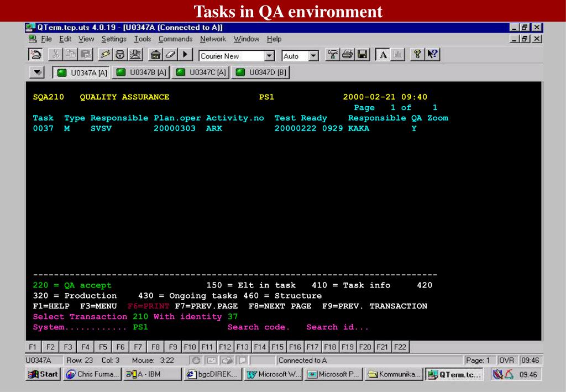Click the printer icon in the toolbar
Viewport: 566px width, 392px height.
(349, 56)
